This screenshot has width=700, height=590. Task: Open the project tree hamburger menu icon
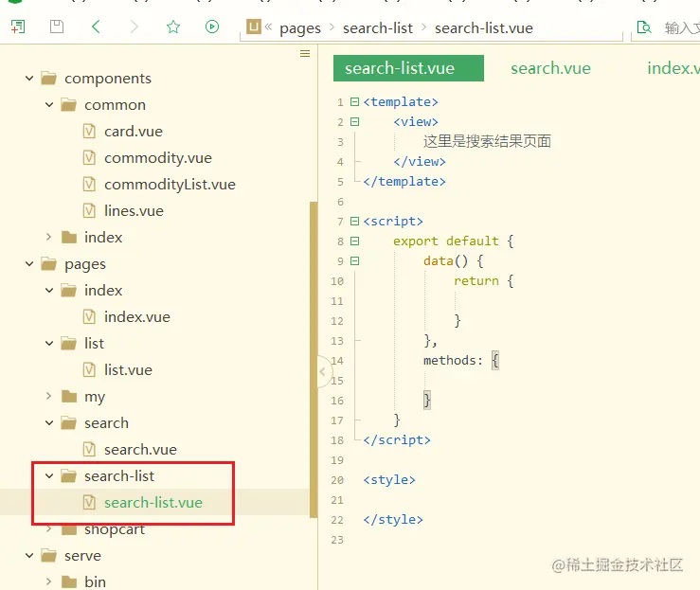305,54
